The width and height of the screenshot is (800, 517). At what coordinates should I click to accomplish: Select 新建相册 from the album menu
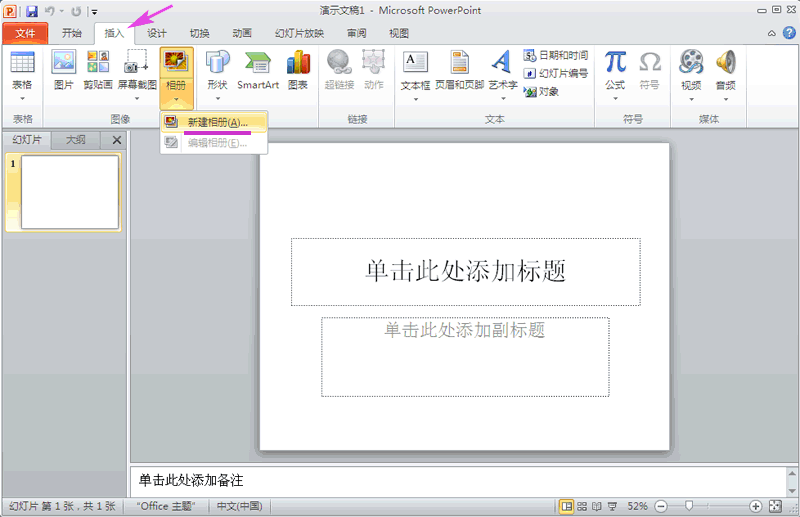[x=215, y=122]
